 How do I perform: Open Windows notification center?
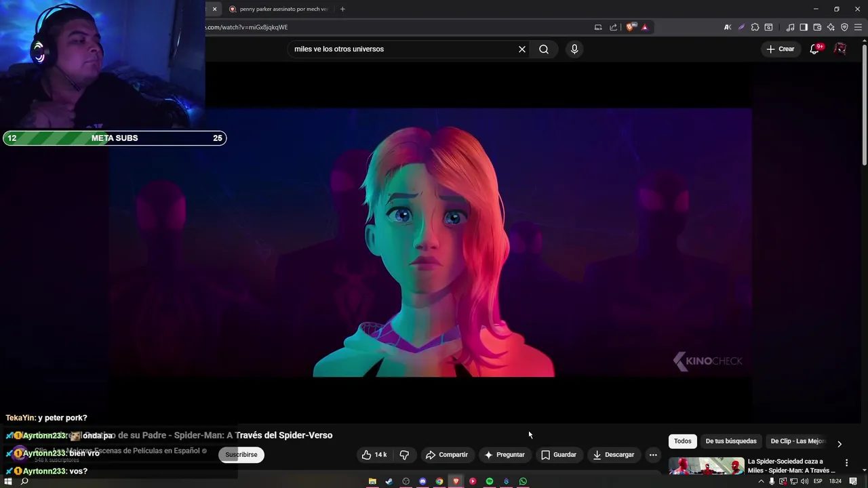tap(853, 481)
